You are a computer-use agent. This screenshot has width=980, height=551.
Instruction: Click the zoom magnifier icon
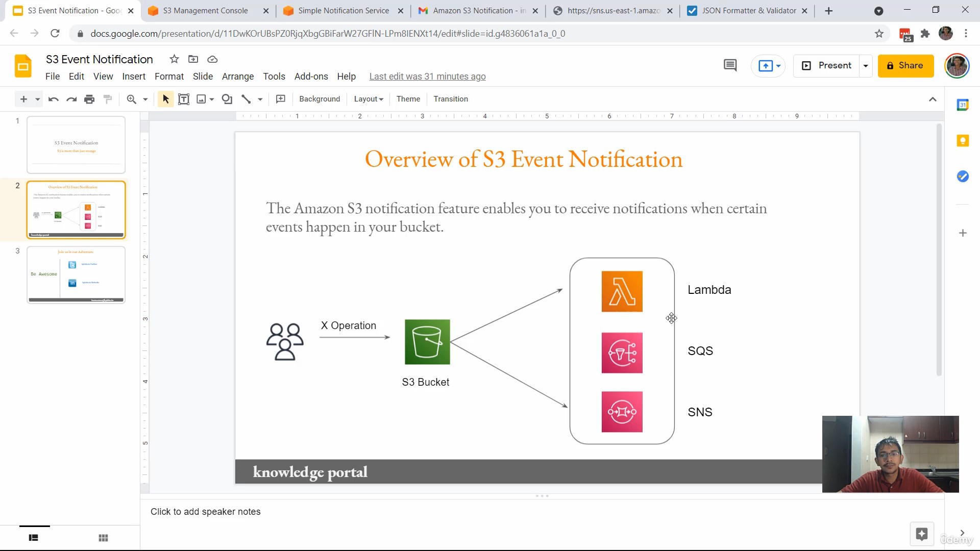(x=132, y=99)
